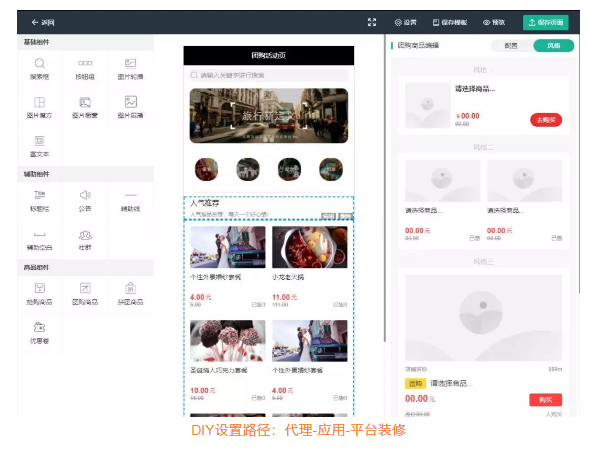This screenshot has height=465, width=600.
Task: Add the 标题栏 title bar component
Action: click(x=39, y=201)
